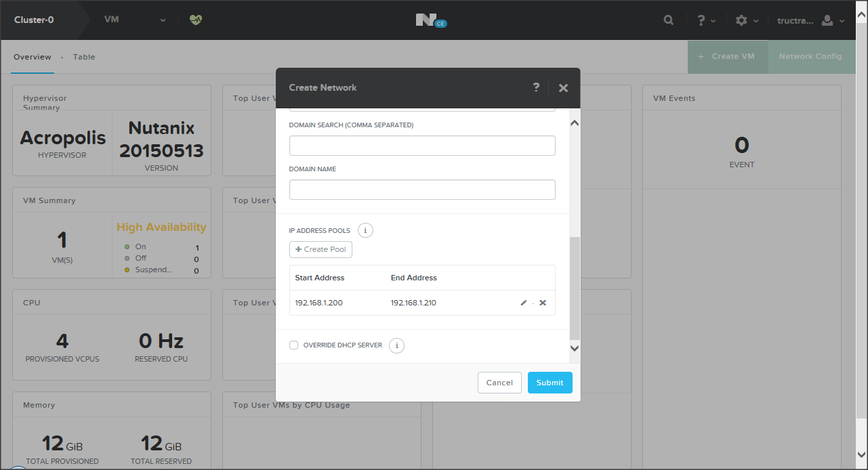Image resolution: width=868 pixels, height=470 pixels.
Task: Click the Cancel button
Action: (x=499, y=383)
